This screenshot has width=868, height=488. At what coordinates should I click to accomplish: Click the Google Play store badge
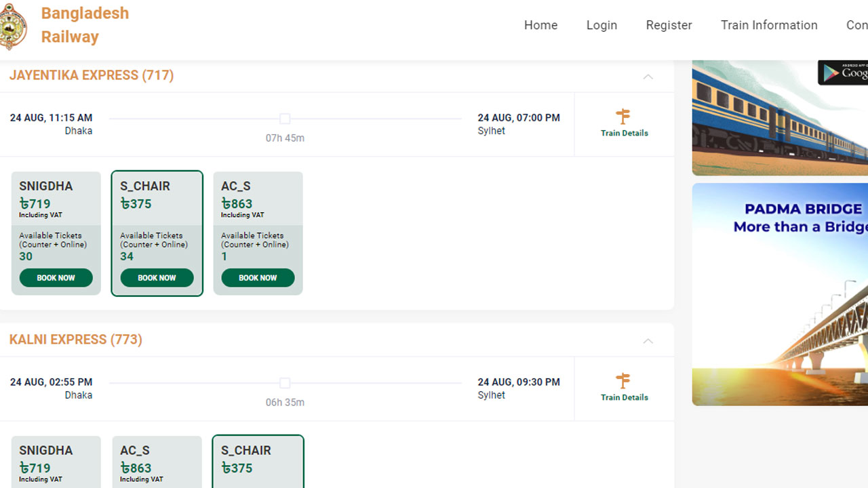(843, 73)
